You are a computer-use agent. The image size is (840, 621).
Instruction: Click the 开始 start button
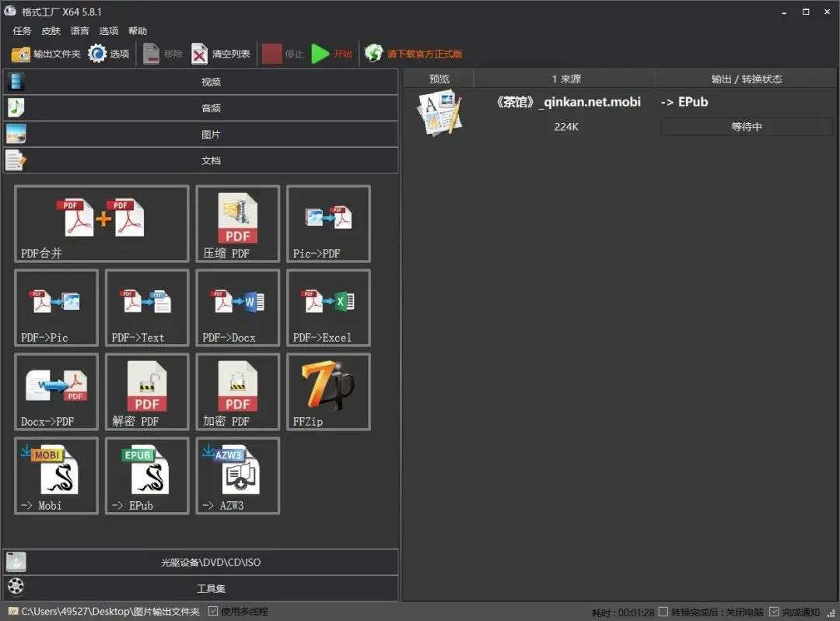click(332, 54)
